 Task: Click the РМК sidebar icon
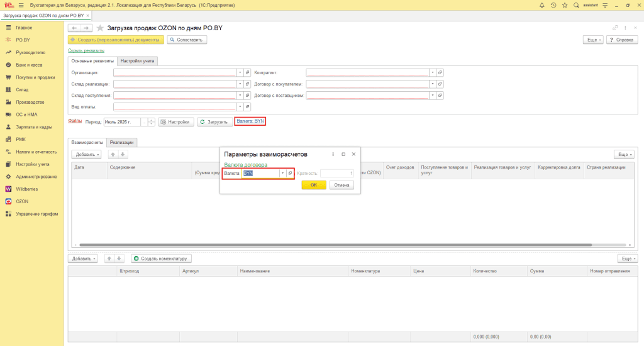[8, 139]
